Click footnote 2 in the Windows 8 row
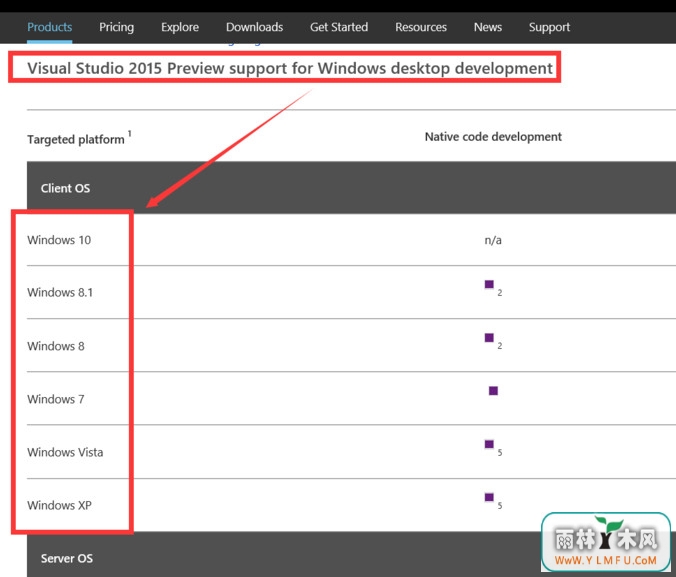The image size is (676, 577). click(500, 346)
